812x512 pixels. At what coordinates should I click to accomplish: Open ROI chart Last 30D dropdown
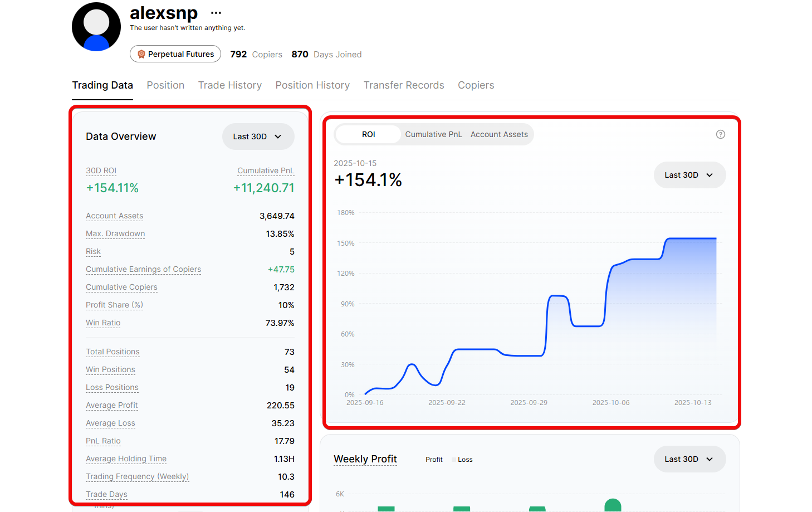click(689, 175)
